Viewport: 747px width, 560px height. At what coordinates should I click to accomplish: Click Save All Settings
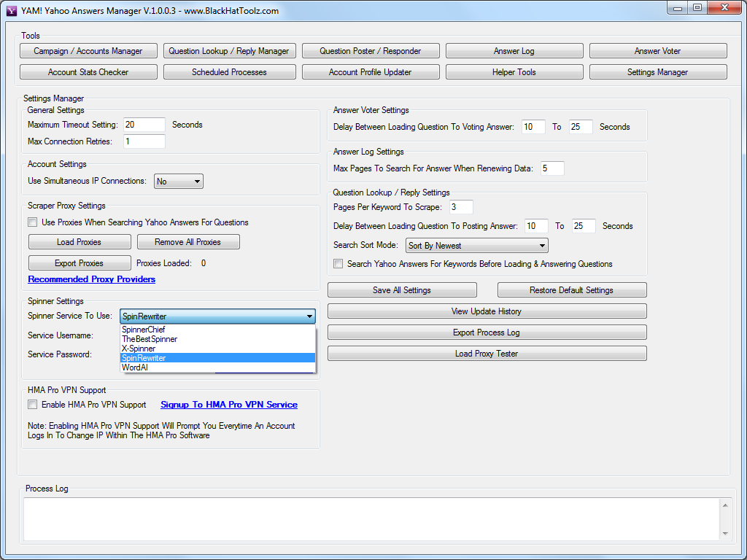coord(402,290)
